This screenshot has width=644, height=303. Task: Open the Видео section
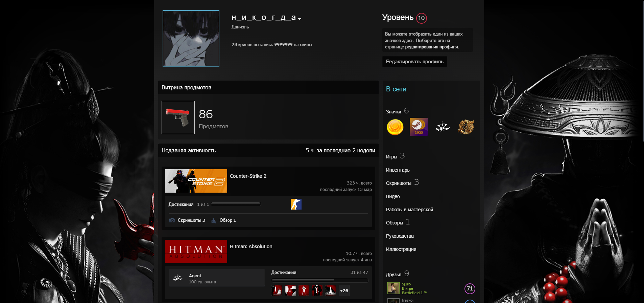[393, 196]
